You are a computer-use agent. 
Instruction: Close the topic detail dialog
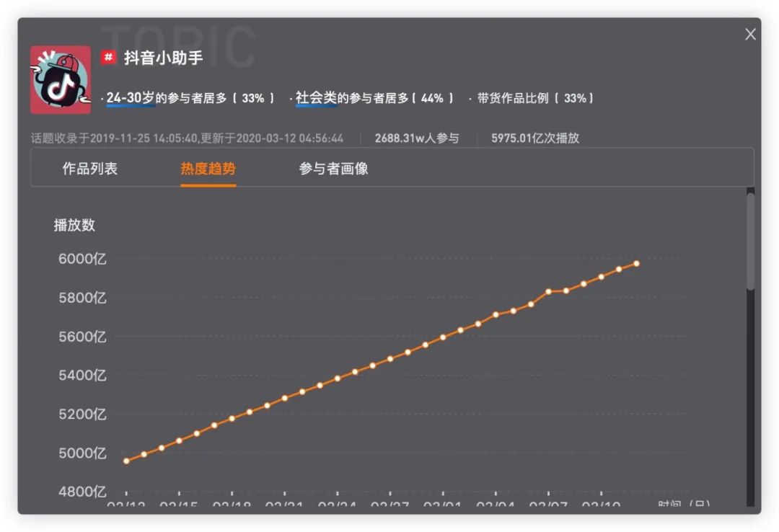750,35
